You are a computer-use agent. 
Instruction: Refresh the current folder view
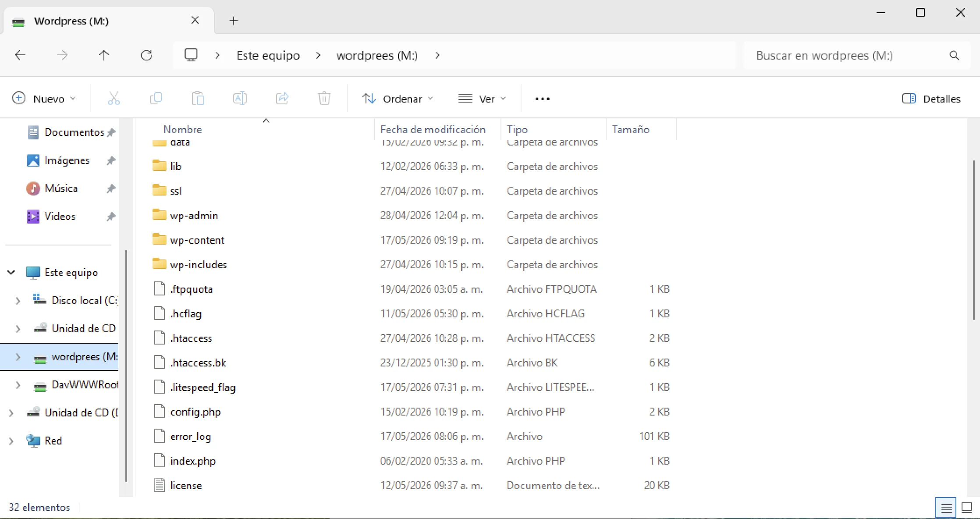point(146,55)
